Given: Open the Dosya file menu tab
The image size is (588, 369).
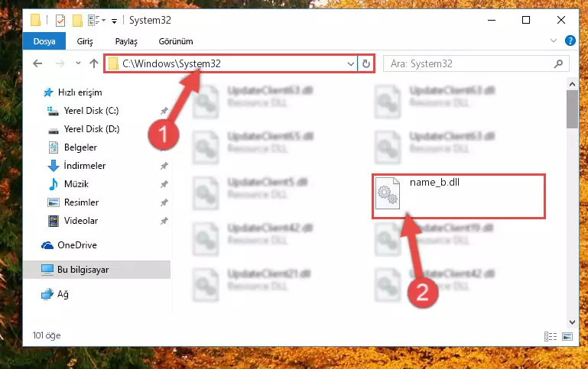Looking at the screenshot, I should [x=44, y=41].
